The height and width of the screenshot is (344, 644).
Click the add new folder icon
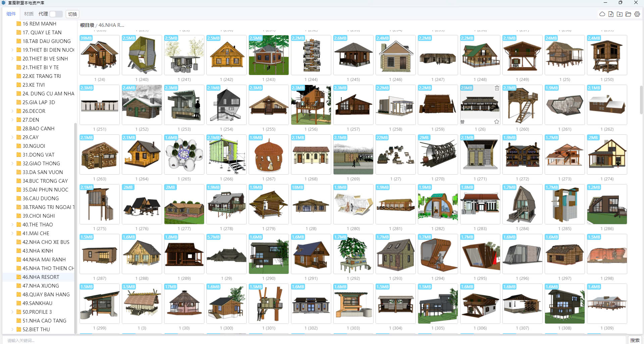(x=620, y=14)
